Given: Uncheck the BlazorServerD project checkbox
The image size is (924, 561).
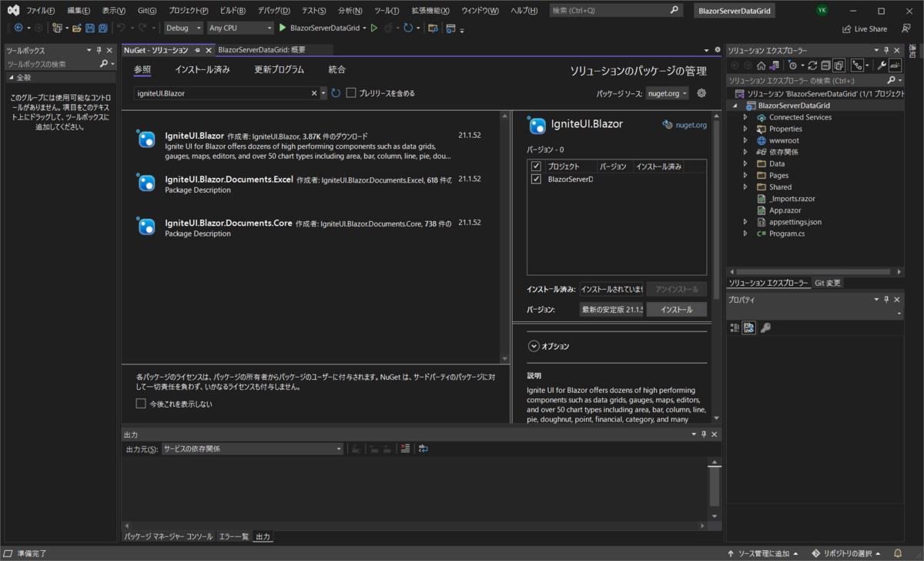Looking at the screenshot, I should click(x=537, y=180).
